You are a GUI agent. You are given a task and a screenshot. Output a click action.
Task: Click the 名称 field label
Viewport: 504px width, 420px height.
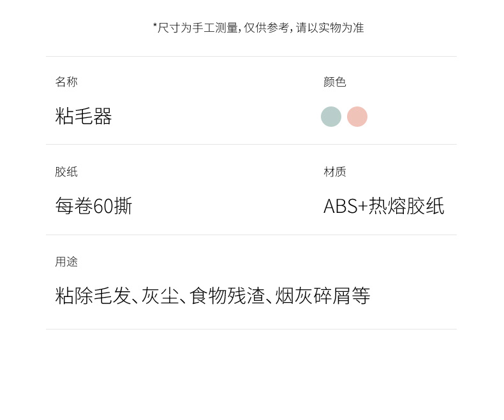[x=66, y=82]
